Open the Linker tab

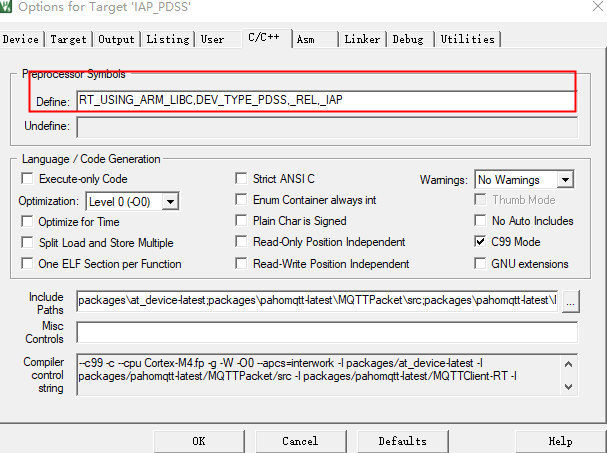[x=362, y=39]
